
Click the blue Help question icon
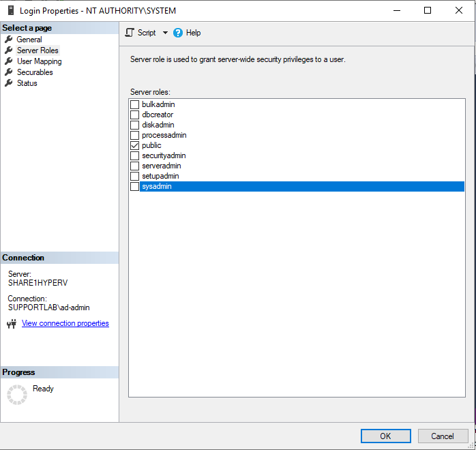[x=178, y=33]
